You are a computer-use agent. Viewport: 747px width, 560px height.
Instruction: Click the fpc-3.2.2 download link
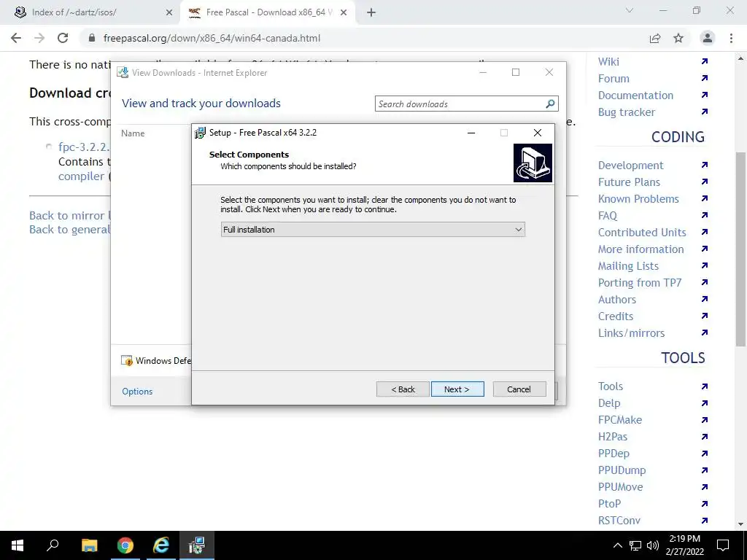(84, 147)
